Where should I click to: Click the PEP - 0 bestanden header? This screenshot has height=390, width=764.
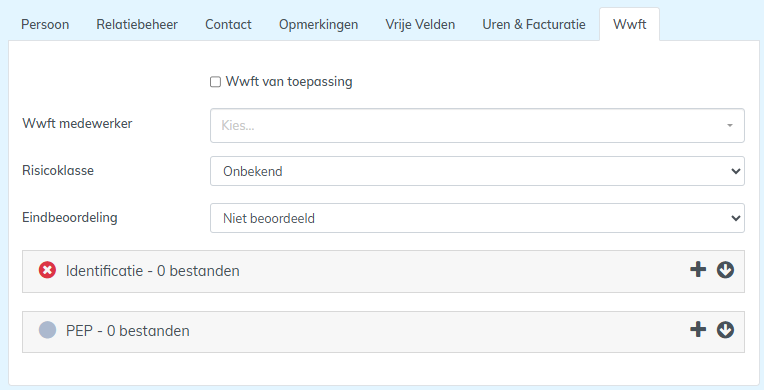[128, 331]
